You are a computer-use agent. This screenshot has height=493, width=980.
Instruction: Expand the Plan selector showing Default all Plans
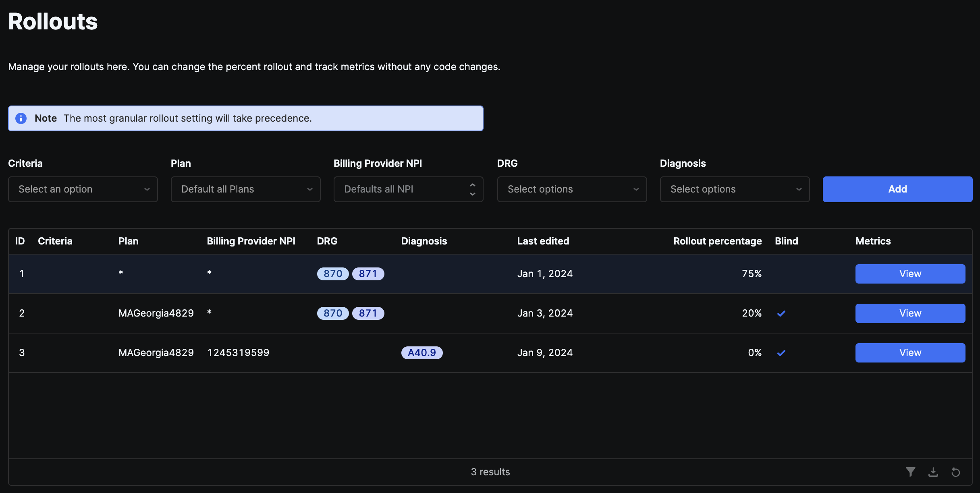pos(245,189)
